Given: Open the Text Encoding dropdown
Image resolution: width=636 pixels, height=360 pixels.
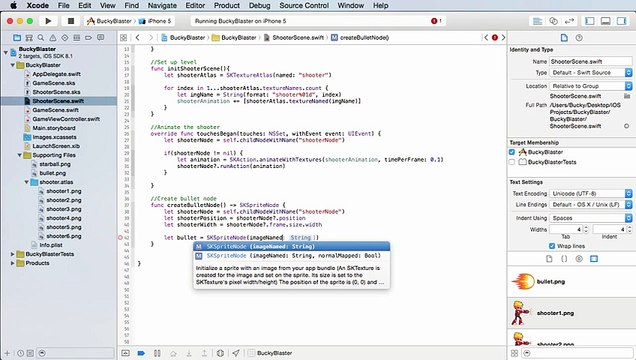Looking at the screenshot, I should tap(591, 193).
